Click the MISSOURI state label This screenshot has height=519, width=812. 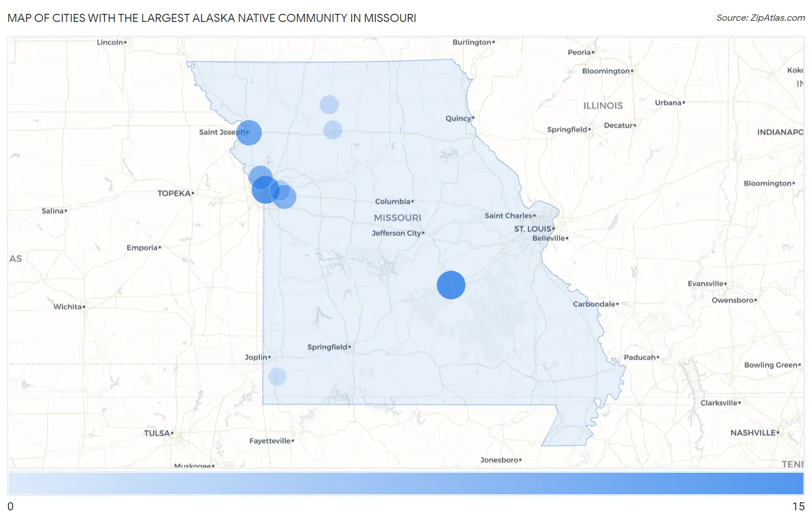[397, 218]
